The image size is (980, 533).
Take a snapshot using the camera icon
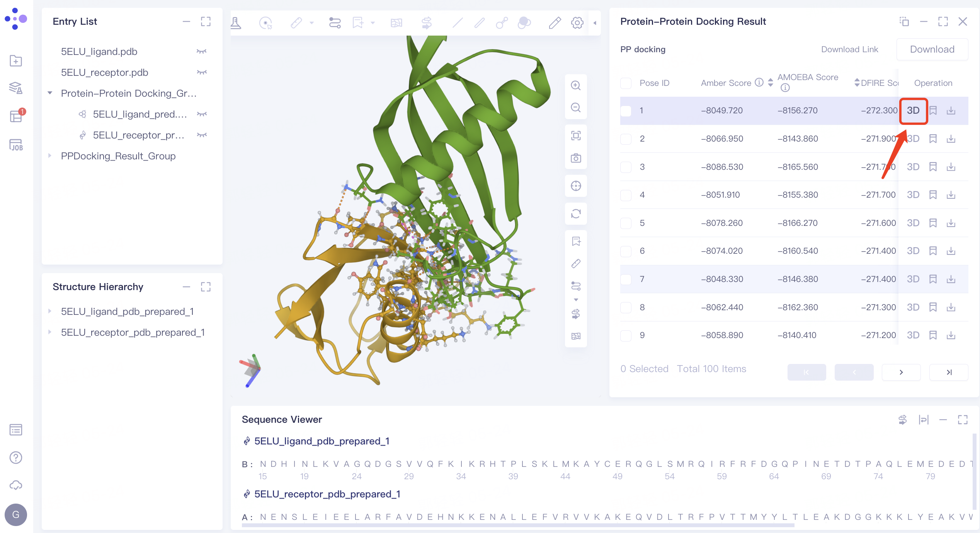[x=576, y=158]
